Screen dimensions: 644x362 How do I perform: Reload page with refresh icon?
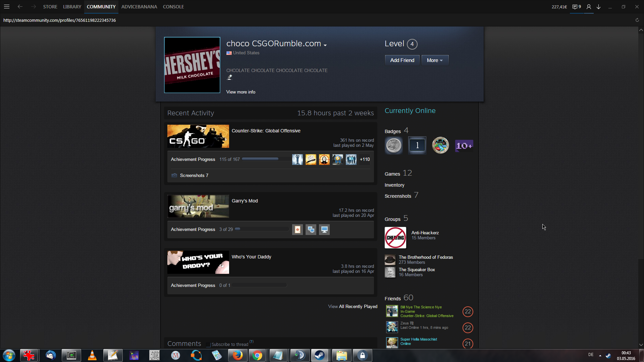[x=637, y=20]
